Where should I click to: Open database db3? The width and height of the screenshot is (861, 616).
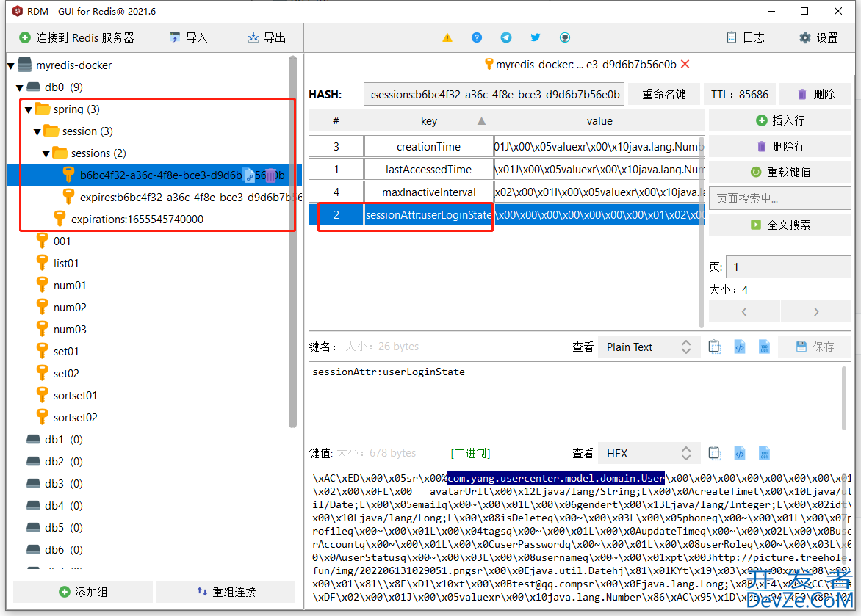point(54,483)
